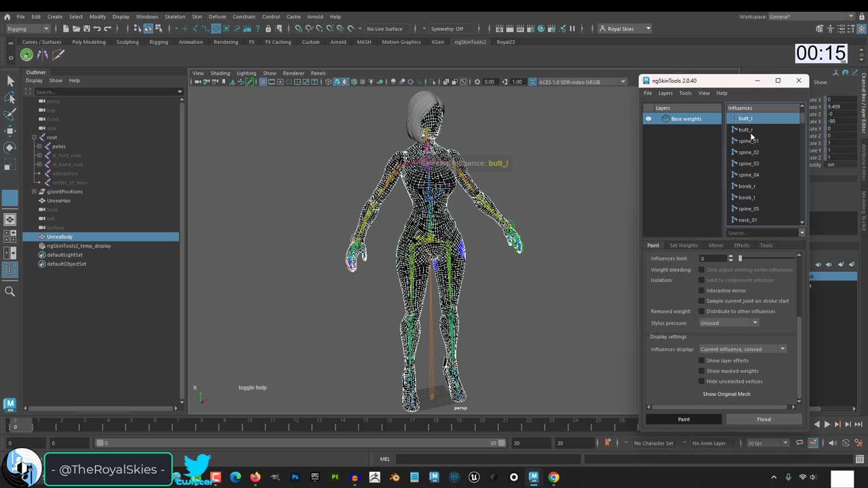Open the Deform menu in the menu bar

217,16
